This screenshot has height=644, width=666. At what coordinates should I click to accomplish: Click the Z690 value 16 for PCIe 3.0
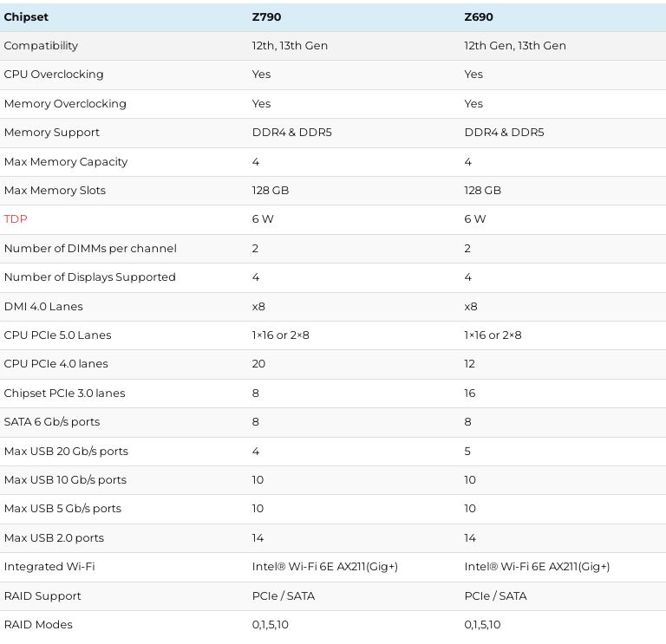471,393
